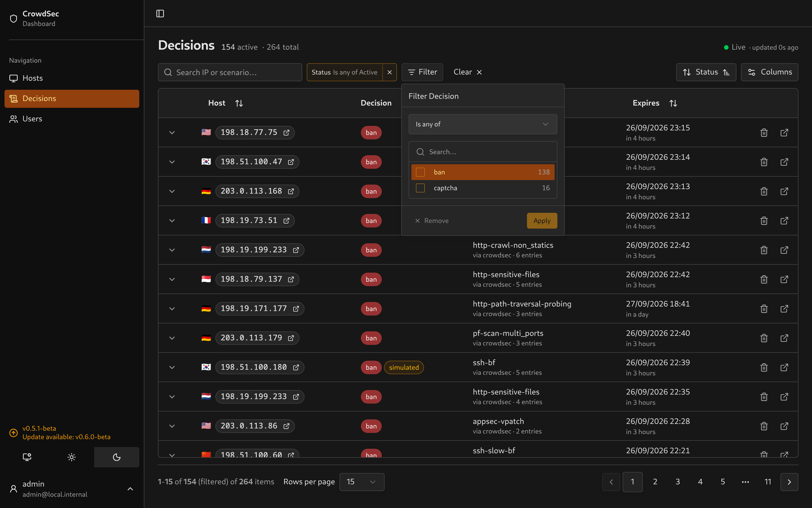Viewport: 812px width, 508px height.
Task: Open IP lookup for 203.0.113.86
Action: [286, 426]
